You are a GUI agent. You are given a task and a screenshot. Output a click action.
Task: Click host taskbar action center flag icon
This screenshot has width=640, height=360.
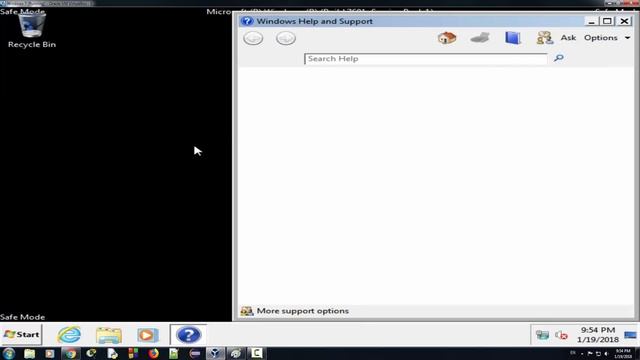pos(590,353)
